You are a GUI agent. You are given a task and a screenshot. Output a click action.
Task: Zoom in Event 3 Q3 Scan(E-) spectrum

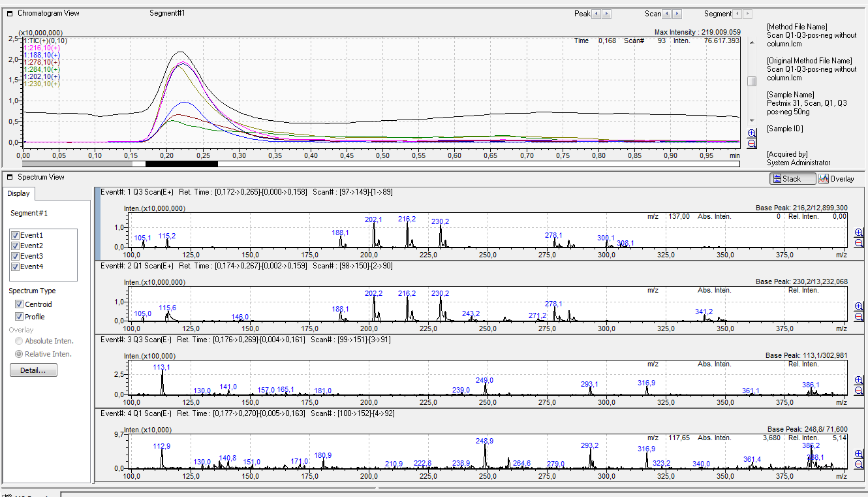(x=858, y=381)
